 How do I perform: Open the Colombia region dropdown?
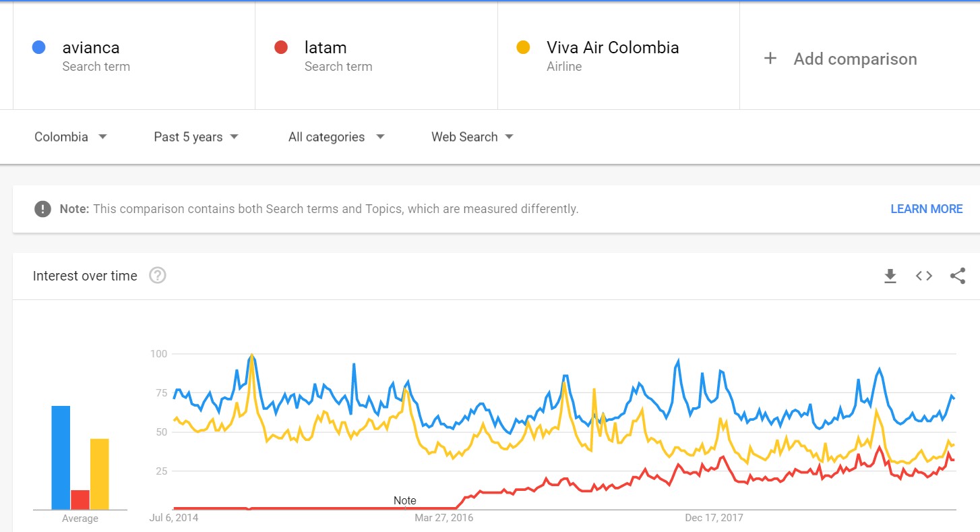coord(71,137)
